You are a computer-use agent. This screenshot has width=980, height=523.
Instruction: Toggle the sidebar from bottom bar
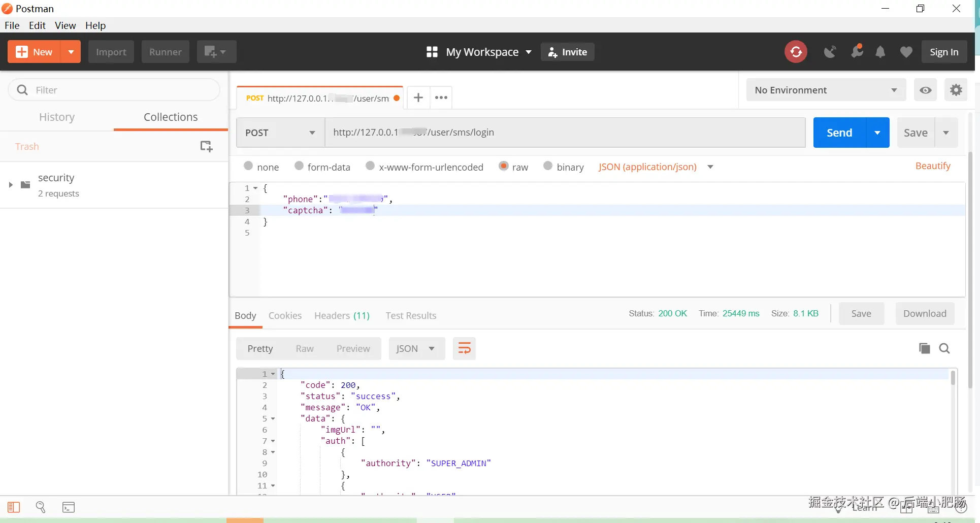coord(14,507)
